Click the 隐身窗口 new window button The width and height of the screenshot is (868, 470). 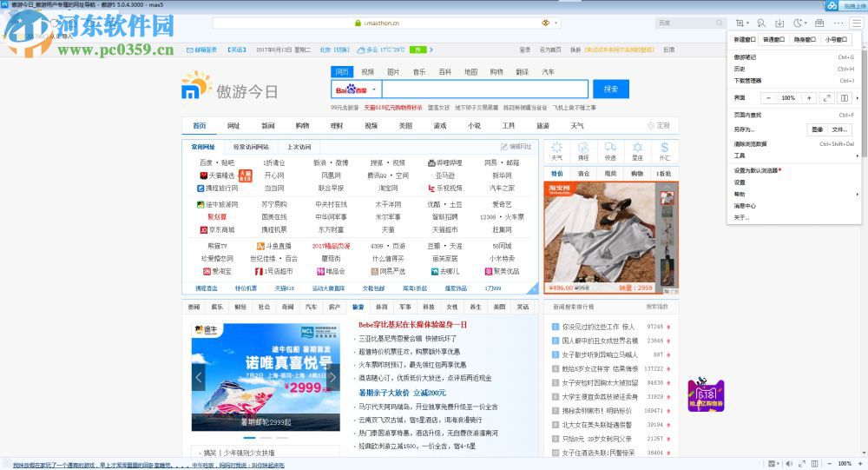(805, 39)
